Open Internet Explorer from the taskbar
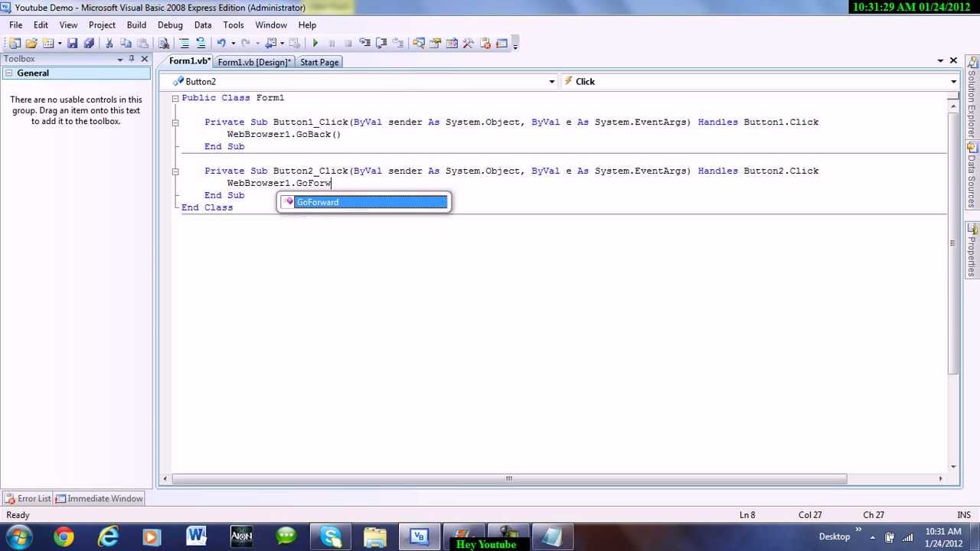Viewport: 980px width, 551px height. pos(108,536)
